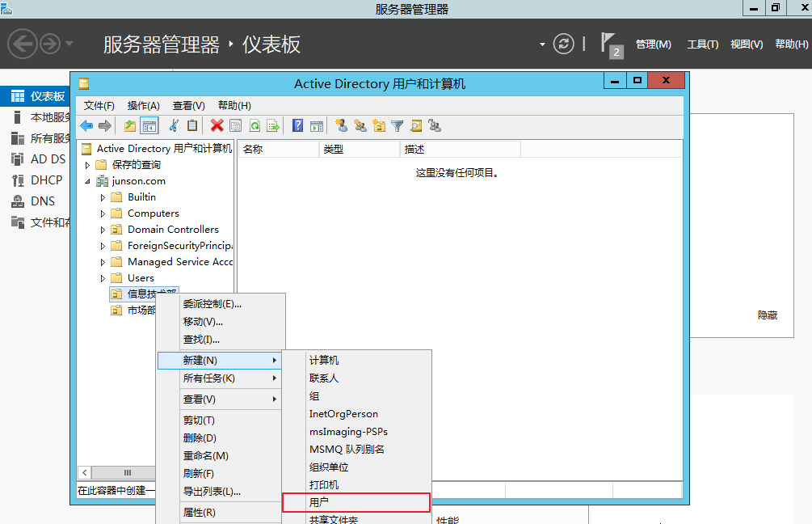This screenshot has width=812, height=524.
Task: Click the create new organizational unit icon
Action: [x=379, y=125]
